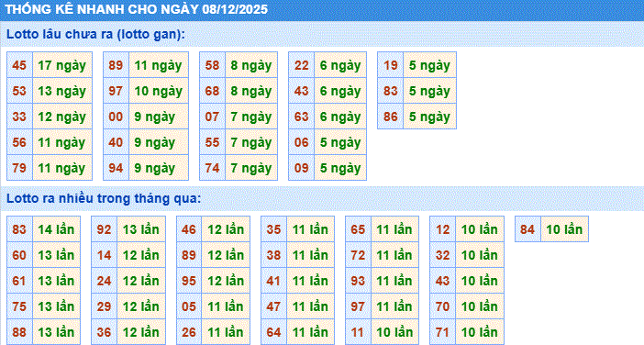Select frequent number 46

coord(189,229)
